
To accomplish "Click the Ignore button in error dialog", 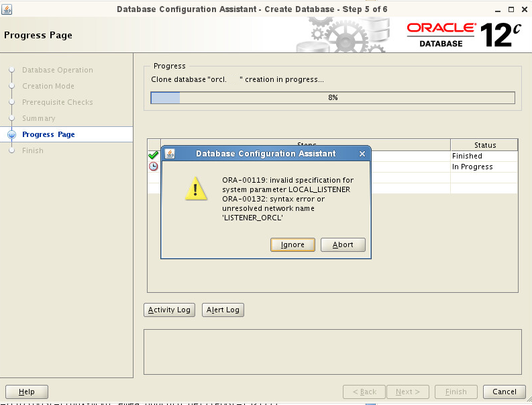I will pyautogui.click(x=292, y=244).
